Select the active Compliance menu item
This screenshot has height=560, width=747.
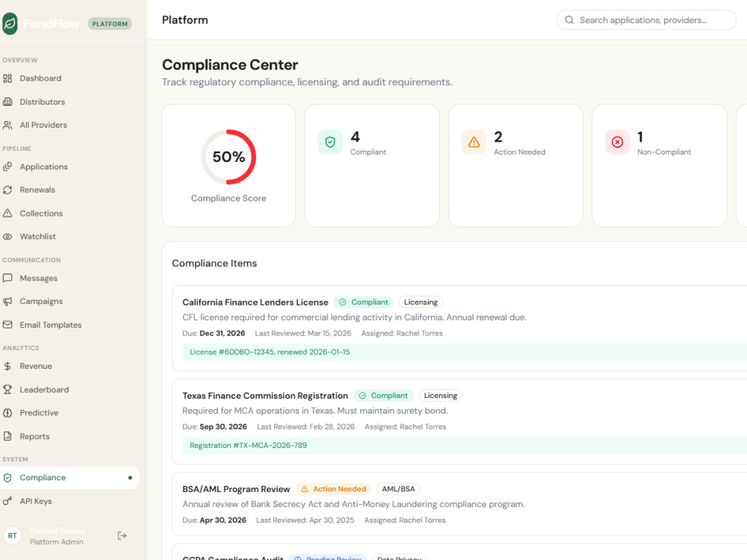click(x=69, y=478)
